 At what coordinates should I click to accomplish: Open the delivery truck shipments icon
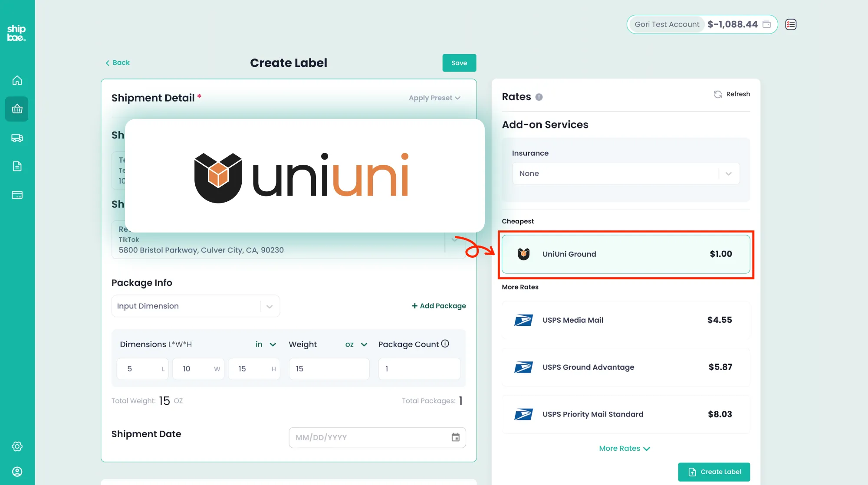tap(17, 138)
